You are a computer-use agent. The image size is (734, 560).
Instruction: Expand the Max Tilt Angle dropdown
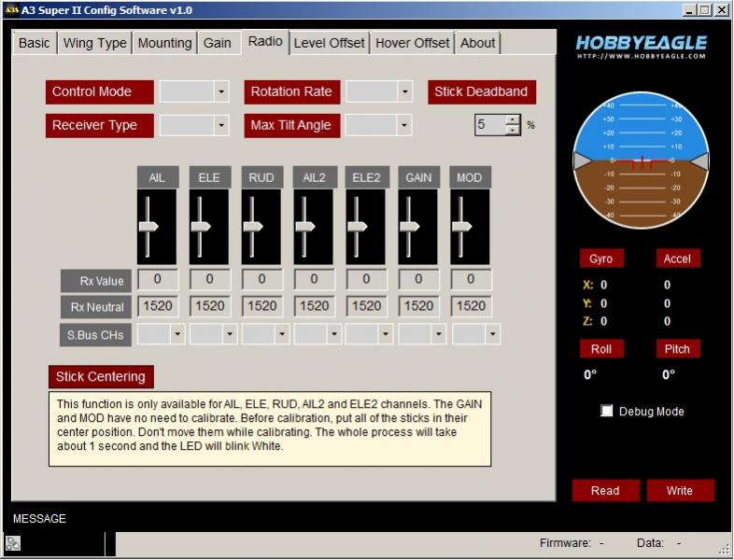click(403, 125)
